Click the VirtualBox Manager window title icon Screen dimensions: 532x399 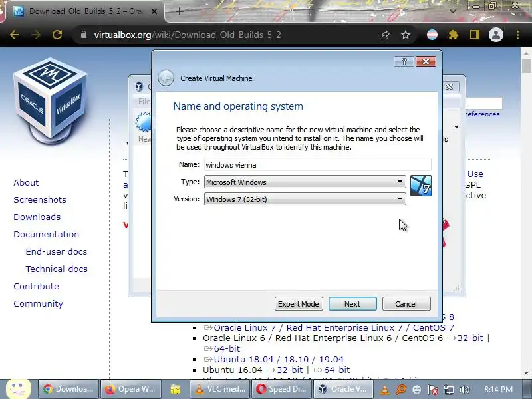(139, 86)
